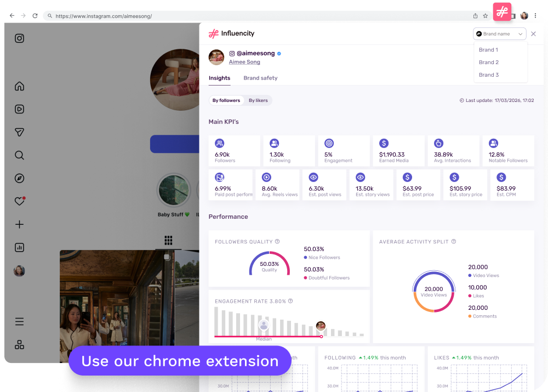Image resolution: width=548 pixels, height=392 pixels.
Task: Click the 8.60k Avg. Reels views card
Action: 277,185
